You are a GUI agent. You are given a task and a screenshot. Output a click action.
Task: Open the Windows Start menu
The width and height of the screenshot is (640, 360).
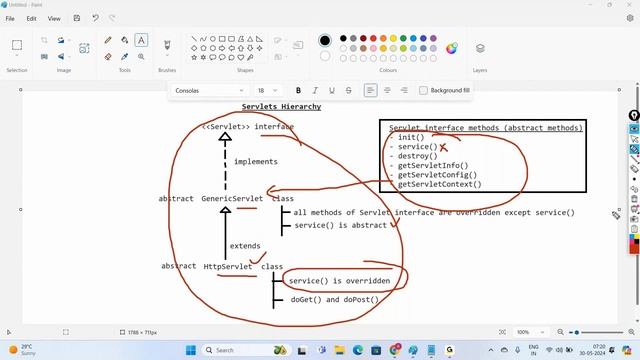click(x=191, y=350)
